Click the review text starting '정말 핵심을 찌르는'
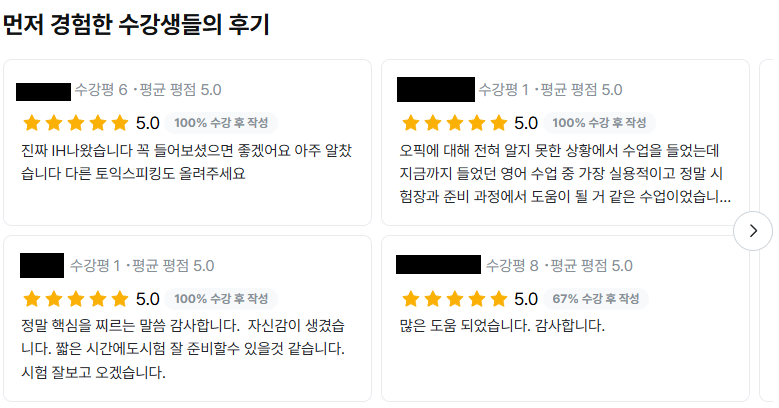 tap(183, 349)
